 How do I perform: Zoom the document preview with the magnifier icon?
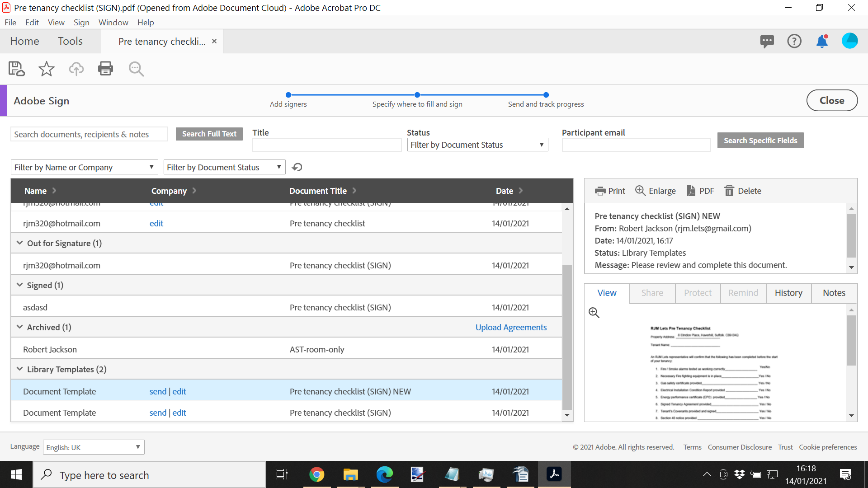point(594,313)
